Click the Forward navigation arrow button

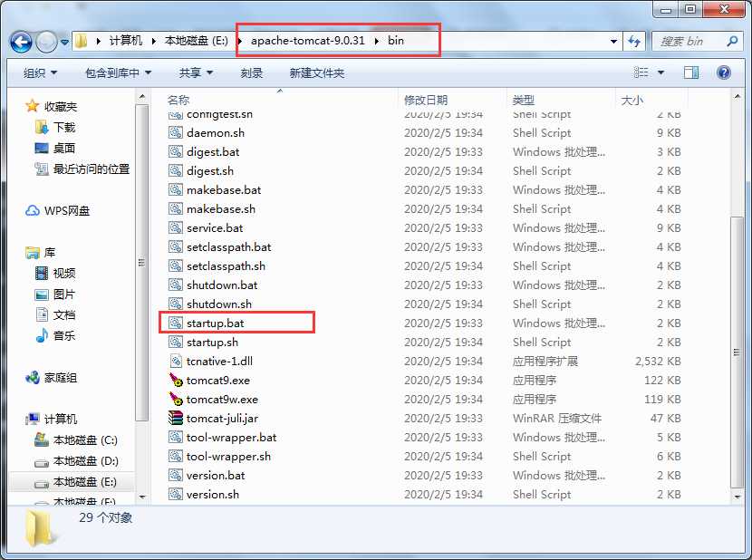pyautogui.click(x=46, y=43)
